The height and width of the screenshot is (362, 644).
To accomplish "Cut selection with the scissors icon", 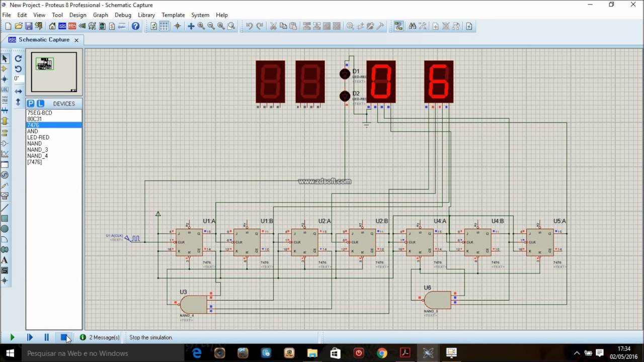I will 273,26.
